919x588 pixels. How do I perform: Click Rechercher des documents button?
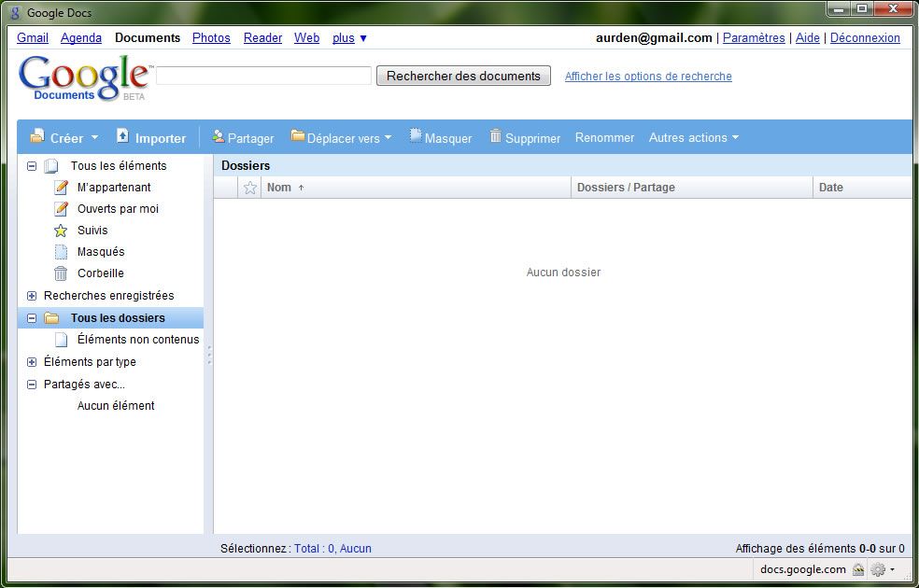(x=463, y=76)
